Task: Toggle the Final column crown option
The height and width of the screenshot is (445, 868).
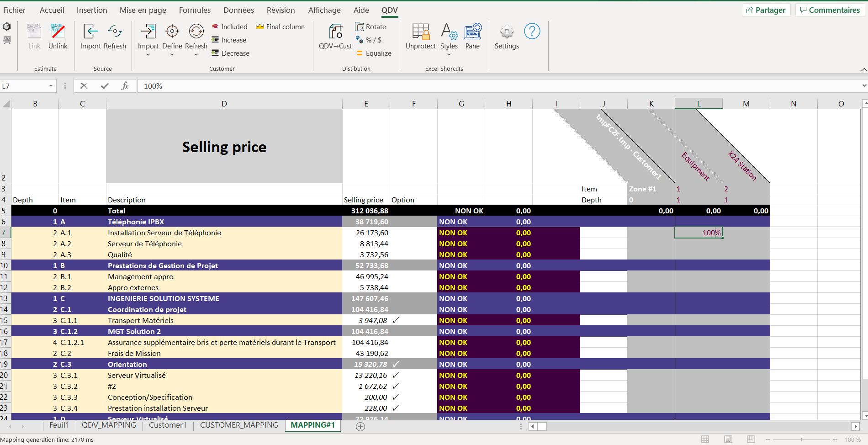Action: point(280,27)
